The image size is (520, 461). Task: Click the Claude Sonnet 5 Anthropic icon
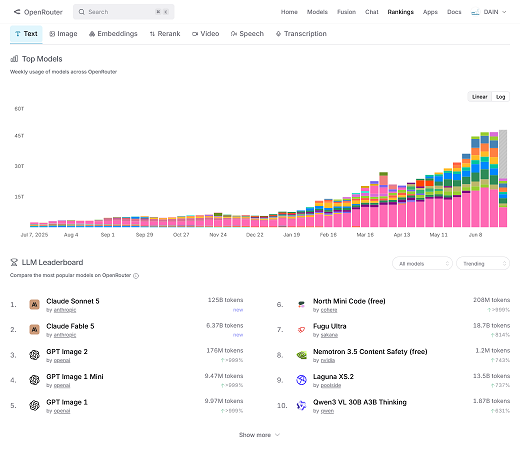click(x=34, y=304)
